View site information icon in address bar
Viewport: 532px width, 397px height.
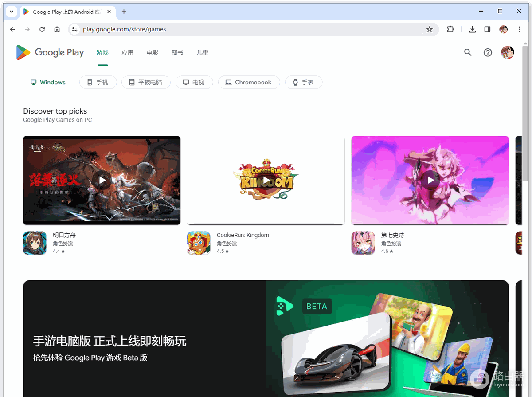[x=74, y=29]
